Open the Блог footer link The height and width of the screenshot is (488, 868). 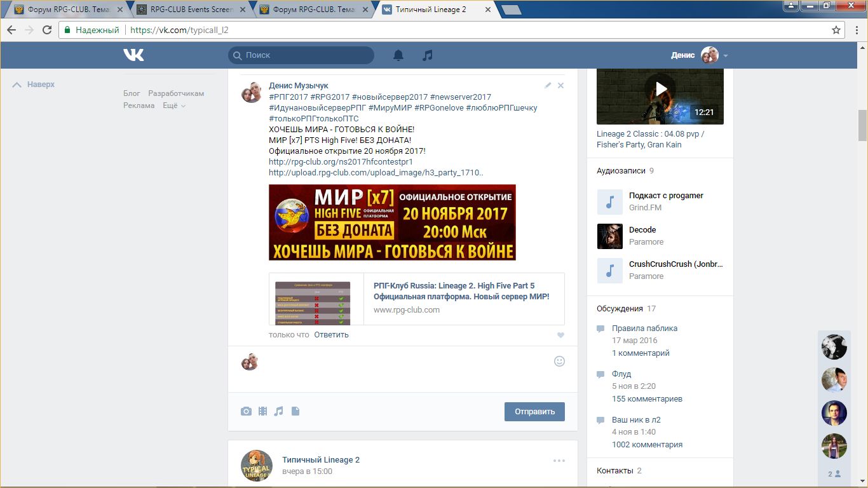[132, 93]
